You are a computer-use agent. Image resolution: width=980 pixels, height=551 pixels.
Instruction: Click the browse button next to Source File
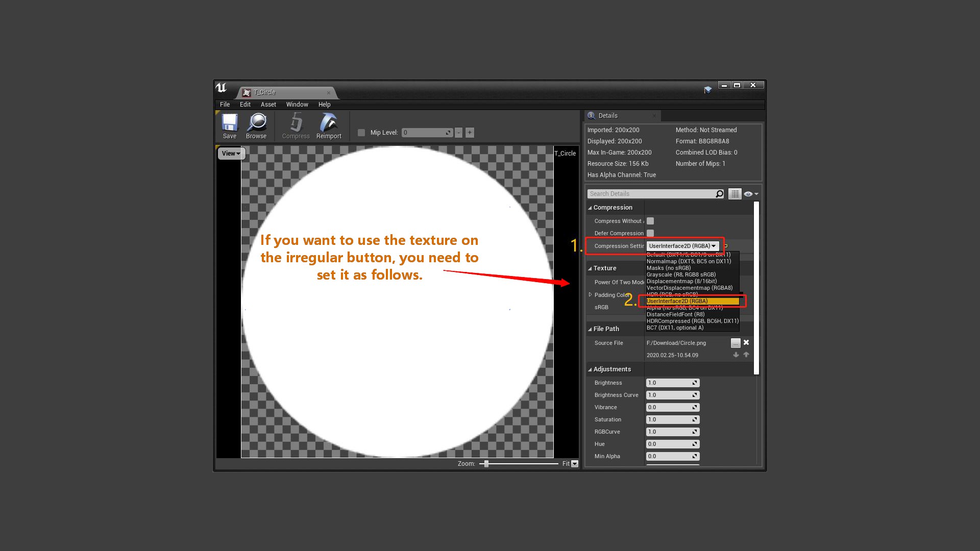(736, 342)
